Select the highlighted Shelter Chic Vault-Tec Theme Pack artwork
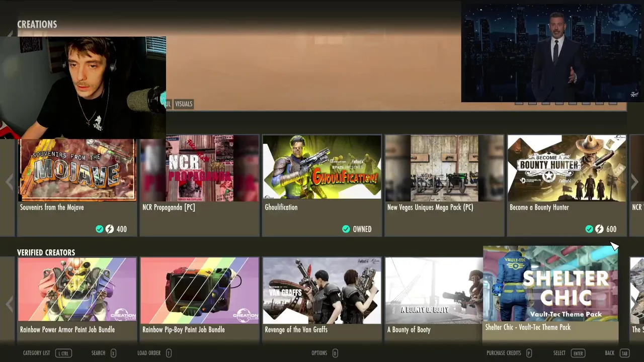Viewport: 644px width, 362px height. click(x=550, y=283)
